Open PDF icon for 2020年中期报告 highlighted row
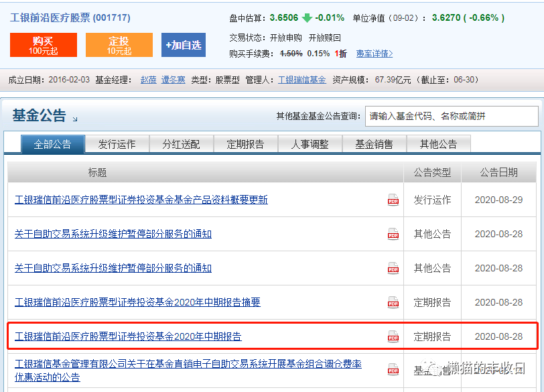The image size is (544, 392). coord(393,336)
